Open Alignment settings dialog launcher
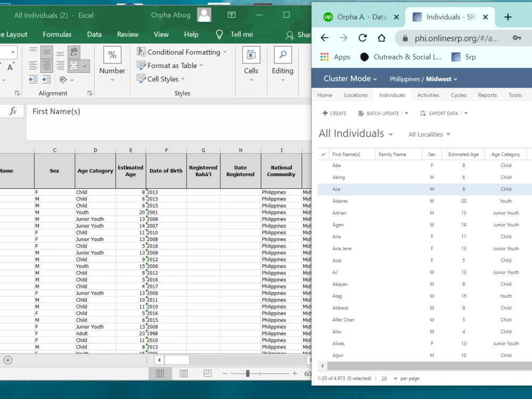 click(x=89, y=93)
